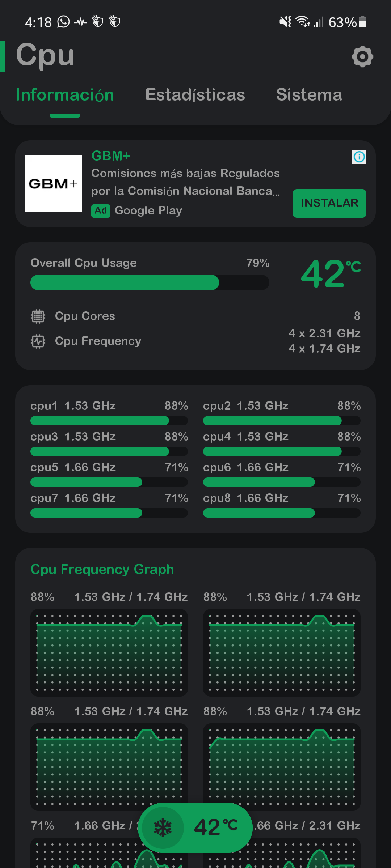Tap the Cpu Cores chip icon
The width and height of the screenshot is (391, 868).
tap(38, 316)
